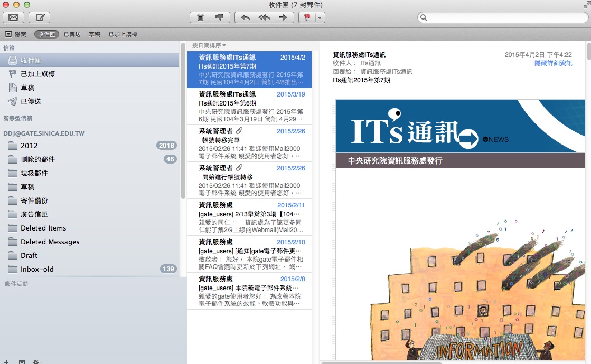Open the flag color dropdown arrow
This screenshot has width=591, height=364.
tap(320, 17)
